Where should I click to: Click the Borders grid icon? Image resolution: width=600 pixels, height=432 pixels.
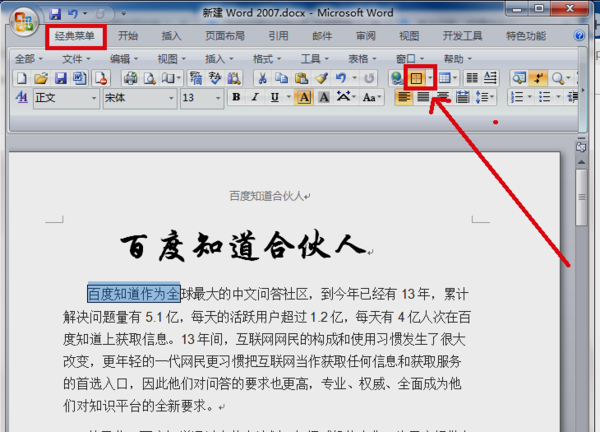point(416,78)
